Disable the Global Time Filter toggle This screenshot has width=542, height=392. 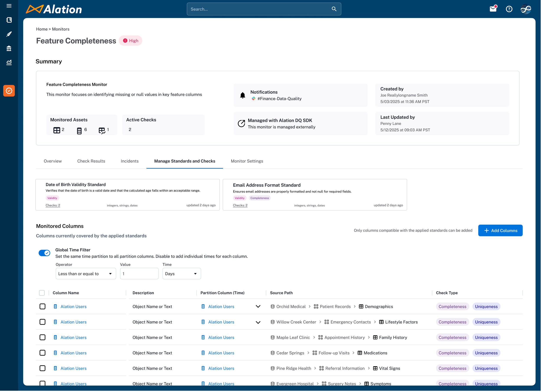coord(44,253)
